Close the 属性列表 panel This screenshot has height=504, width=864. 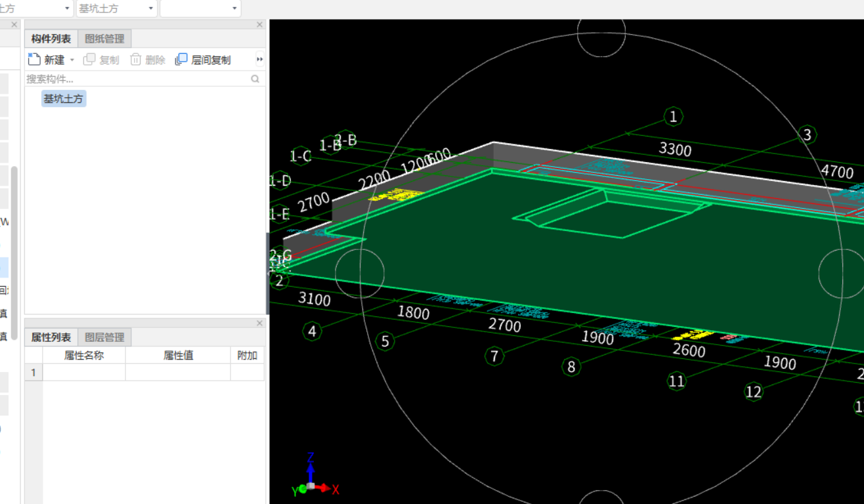pos(259,324)
